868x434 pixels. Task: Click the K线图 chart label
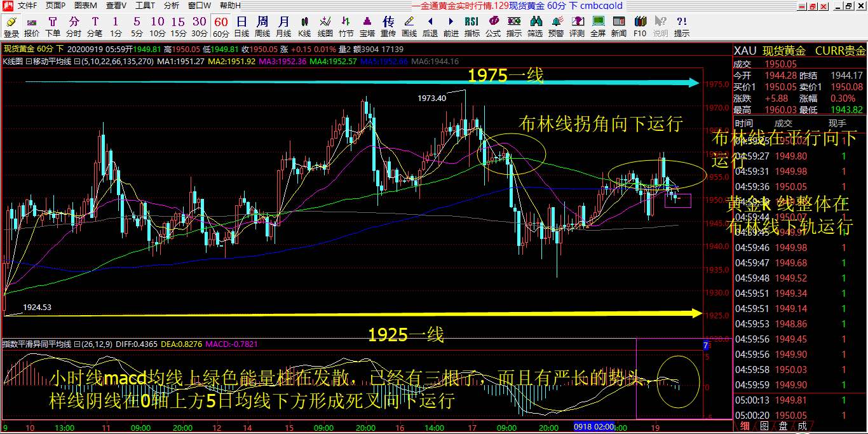pyautogui.click(x=13, y=62)
